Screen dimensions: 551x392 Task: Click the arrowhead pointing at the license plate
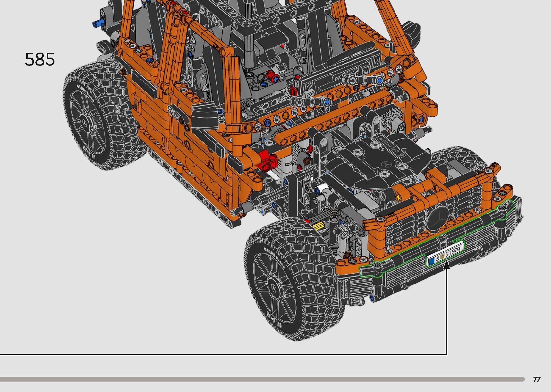[x=447, y=265]
